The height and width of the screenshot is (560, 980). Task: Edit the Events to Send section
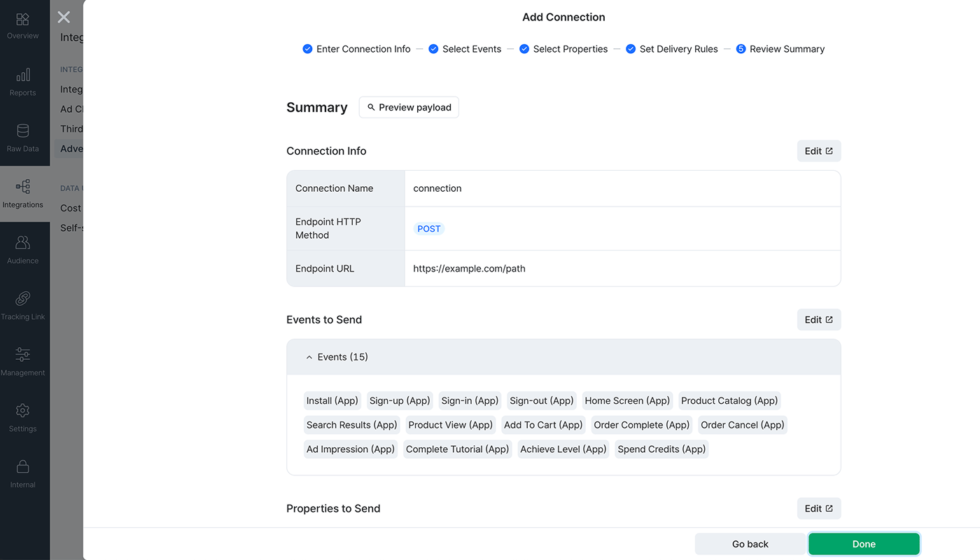[x=819, y=320]
